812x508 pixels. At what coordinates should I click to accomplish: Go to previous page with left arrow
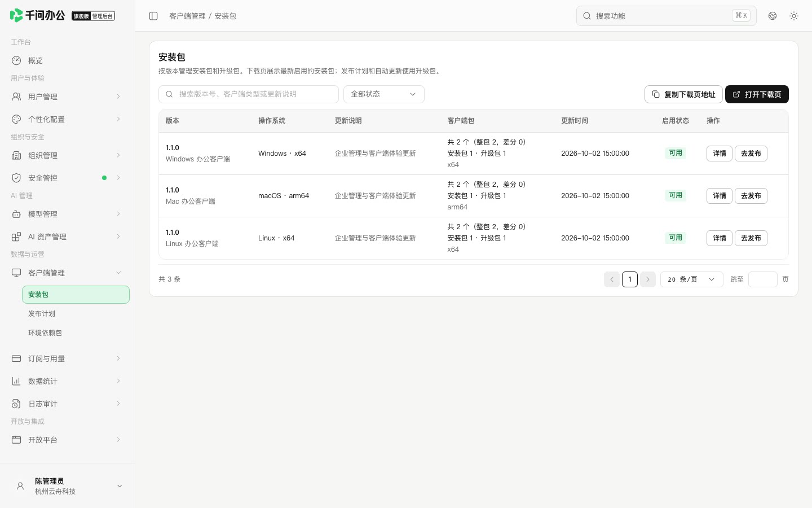tap(612, 279)
